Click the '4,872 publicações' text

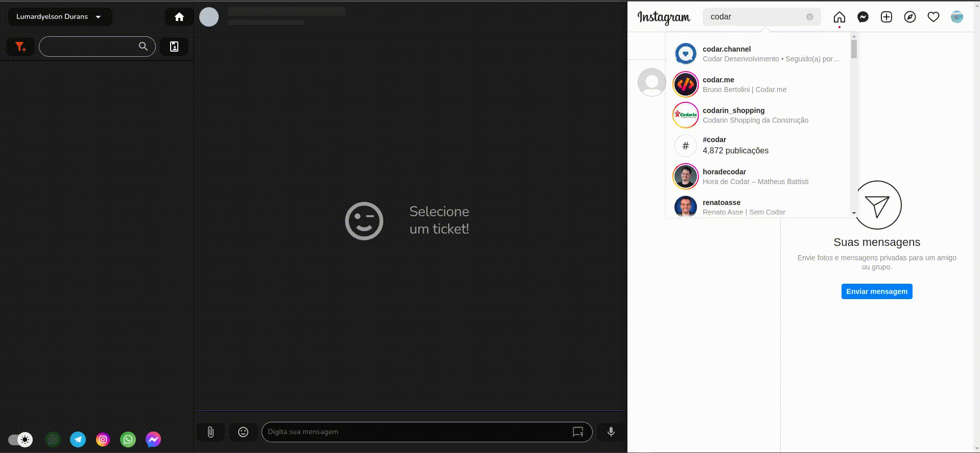[736, 151]
